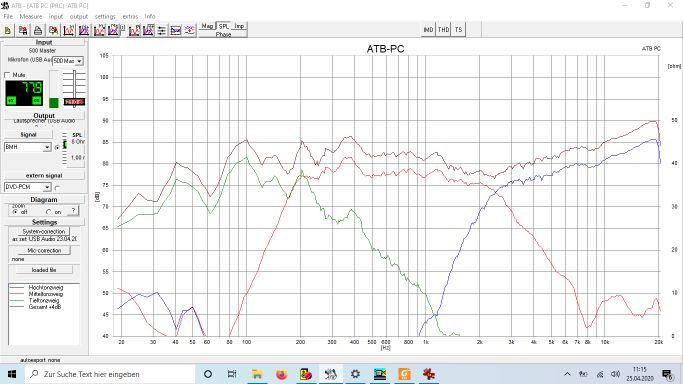
Task: Select the zoom off radio button
Action: pyautogui.click(x=15, y=212)
